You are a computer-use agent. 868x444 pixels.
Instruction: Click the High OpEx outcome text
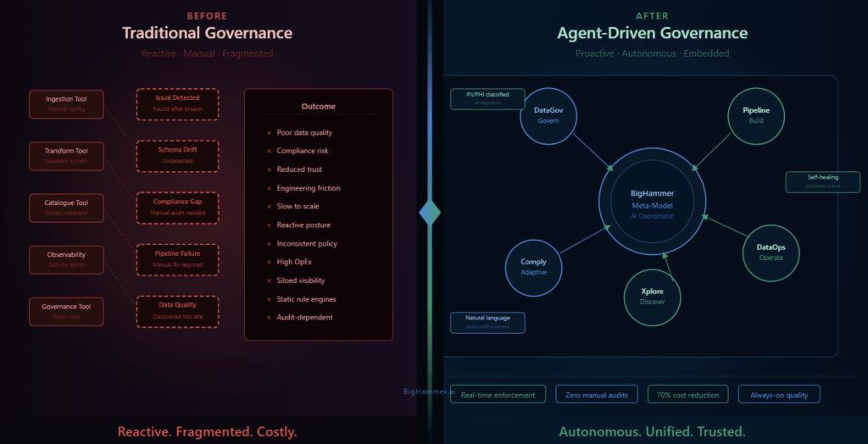(296, 262)
